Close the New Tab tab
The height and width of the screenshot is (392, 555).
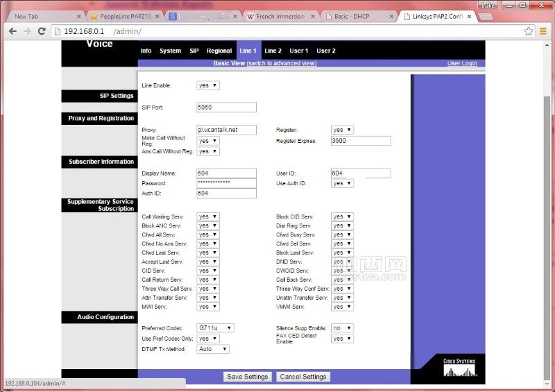(79, 16)
